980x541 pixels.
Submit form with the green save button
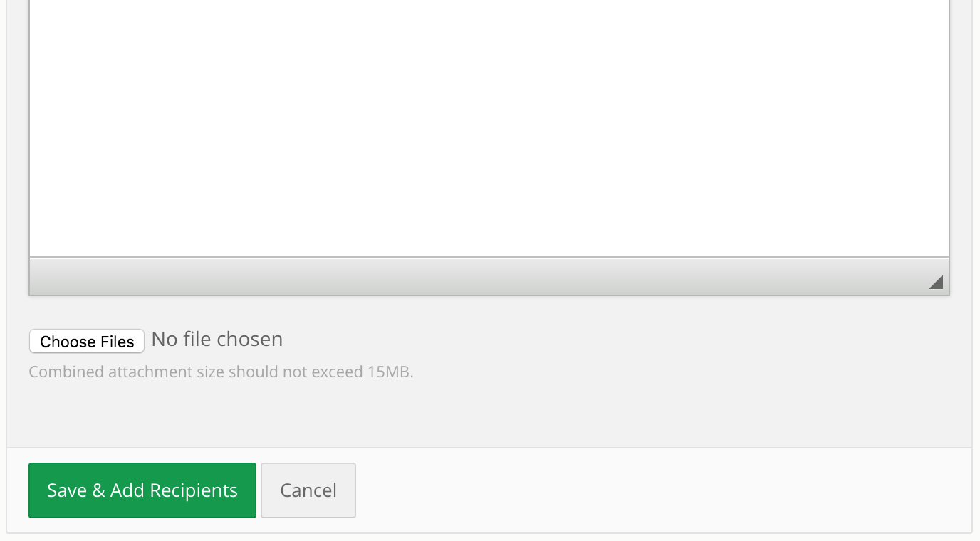tap(142, 490)
